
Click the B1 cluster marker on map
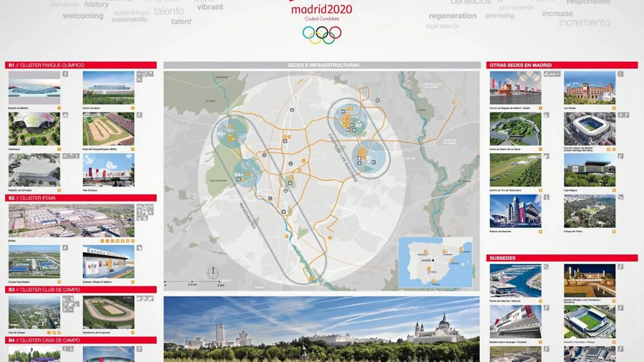(x=369, y=158)
